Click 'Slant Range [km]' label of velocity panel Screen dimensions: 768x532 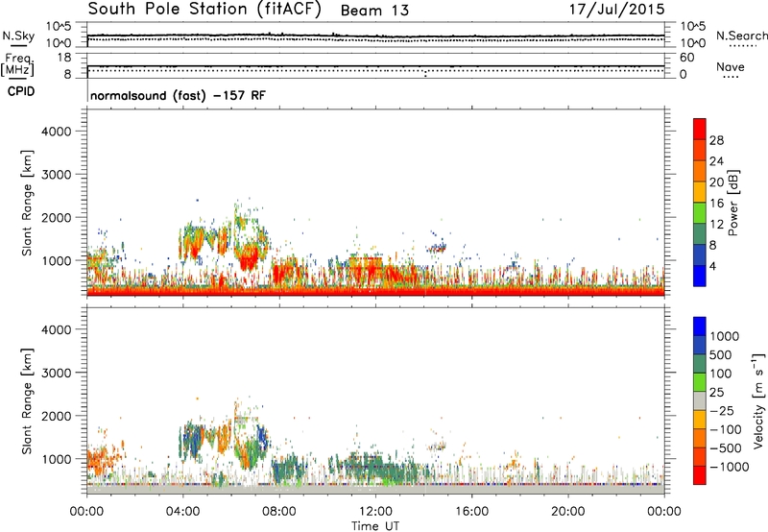pyautogui.click(x=27, y=401)
